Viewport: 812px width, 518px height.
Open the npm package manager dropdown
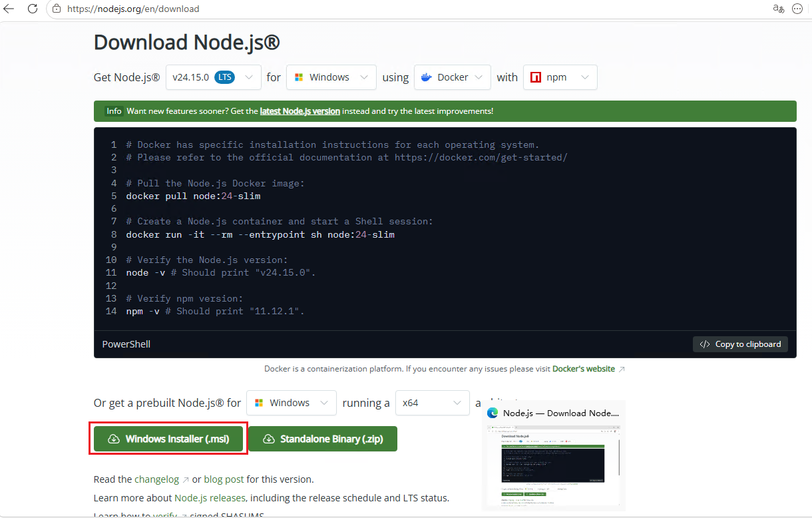[560, 77]
